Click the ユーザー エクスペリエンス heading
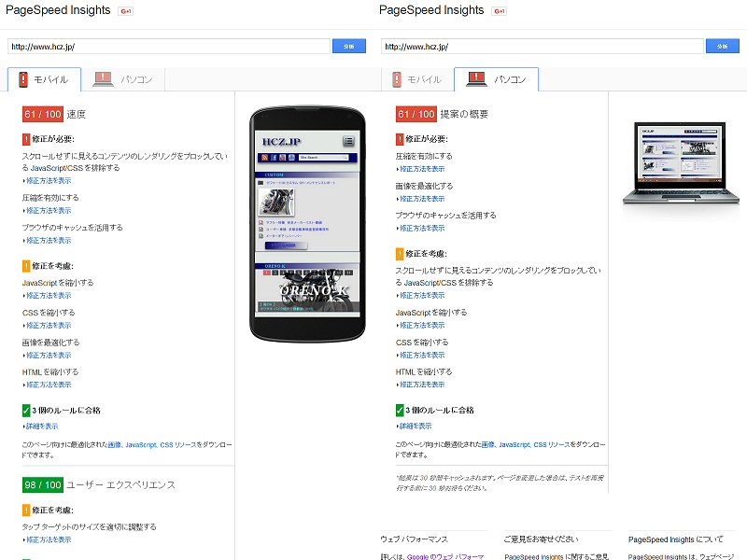 [x=120, y=484]
